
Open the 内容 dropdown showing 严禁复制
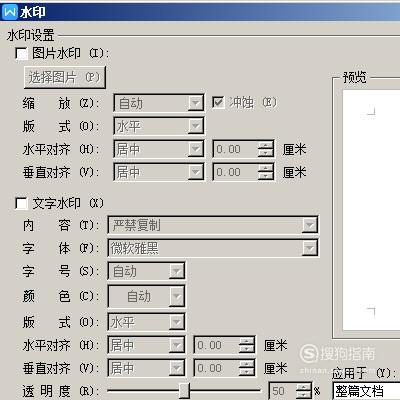(x=213, y=225)
